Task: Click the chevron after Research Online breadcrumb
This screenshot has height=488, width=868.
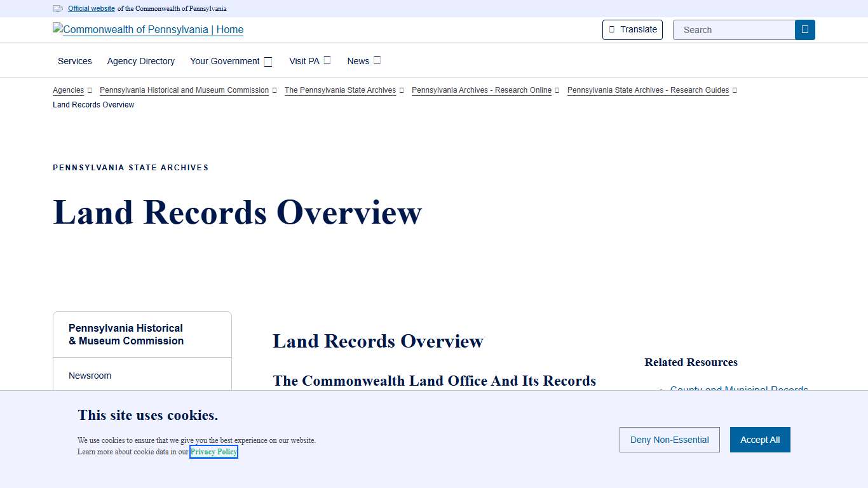Action: [x=557, y=90]
